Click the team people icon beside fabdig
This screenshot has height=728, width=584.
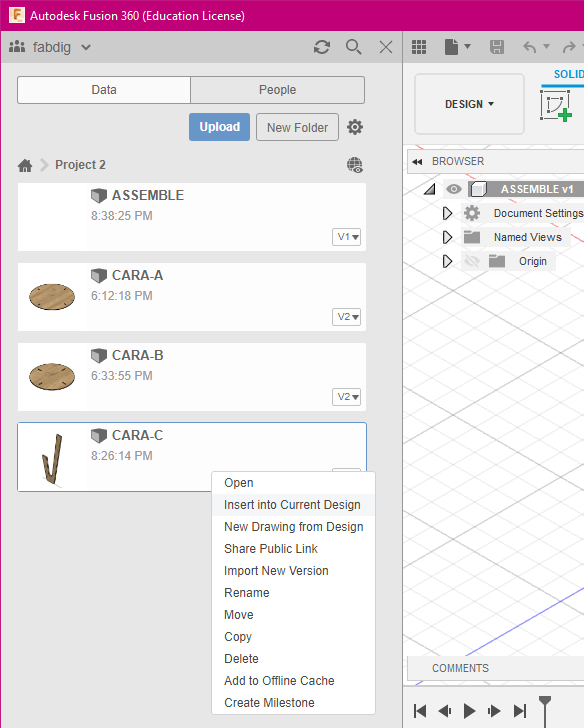point(17,46)
